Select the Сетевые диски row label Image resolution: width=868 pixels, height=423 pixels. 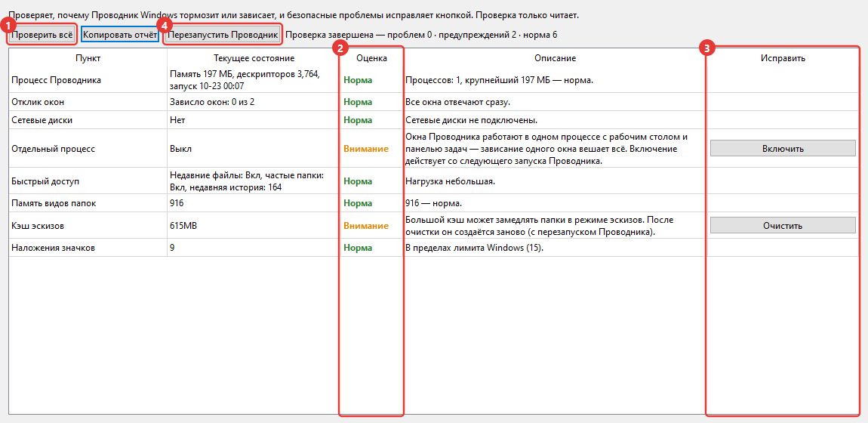[x=42, y=120]
